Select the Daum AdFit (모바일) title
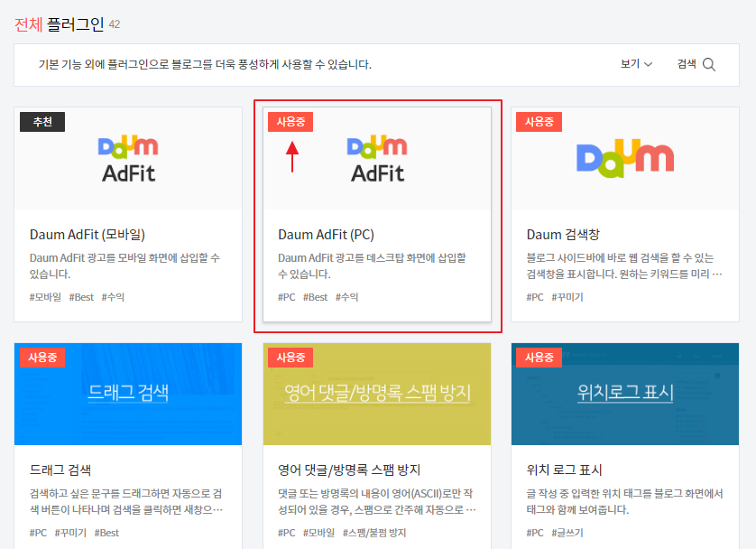756x549 pixels. tap(88, 235)
